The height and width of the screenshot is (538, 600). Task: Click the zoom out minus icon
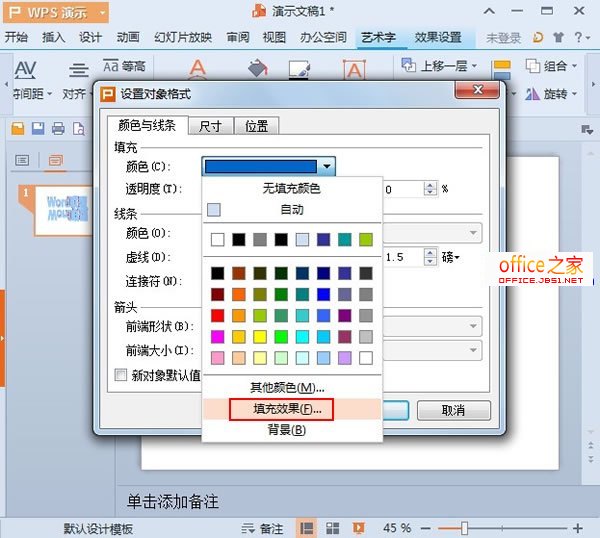point(426,529)
